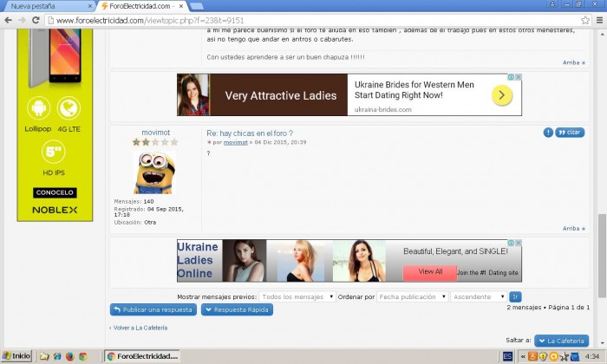Screen dimensions: 607x364
Task: Click 'Volver a La Cafetería' link
Action: click(x=140, y=328)
